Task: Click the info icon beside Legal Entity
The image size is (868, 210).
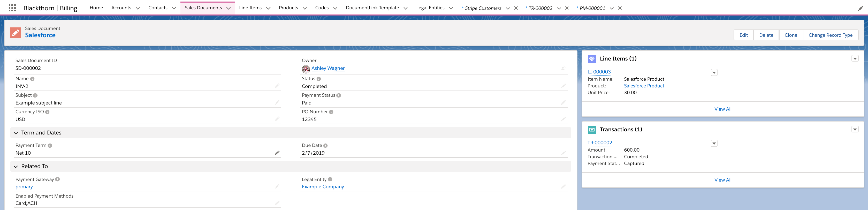Action: (x=330, y=179)
